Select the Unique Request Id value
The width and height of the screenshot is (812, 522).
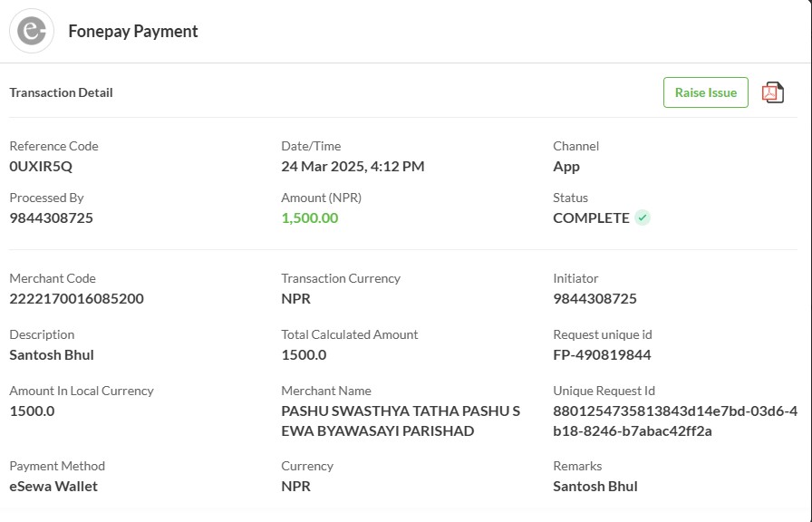[x=675, y=421]
